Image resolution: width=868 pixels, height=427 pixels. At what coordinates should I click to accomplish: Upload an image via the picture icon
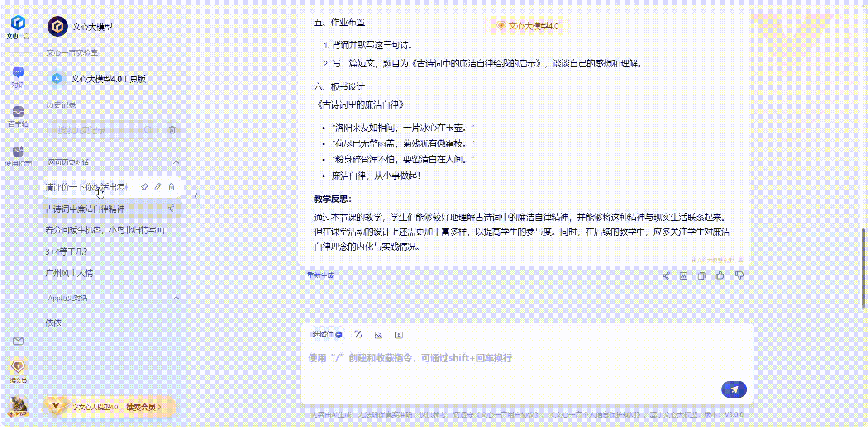tap(378, 335)
